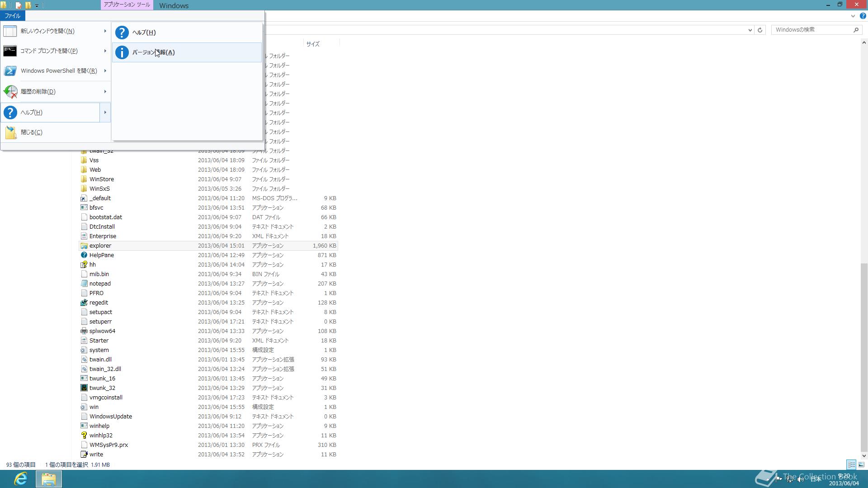Click the HelpPane blue question icon

coord(84,255)
